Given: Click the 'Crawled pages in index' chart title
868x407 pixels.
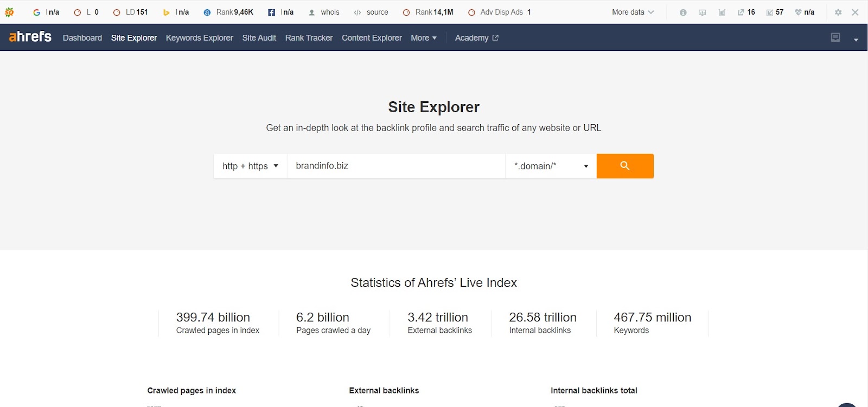Looking at the screenshot, I should coord(192,390).
